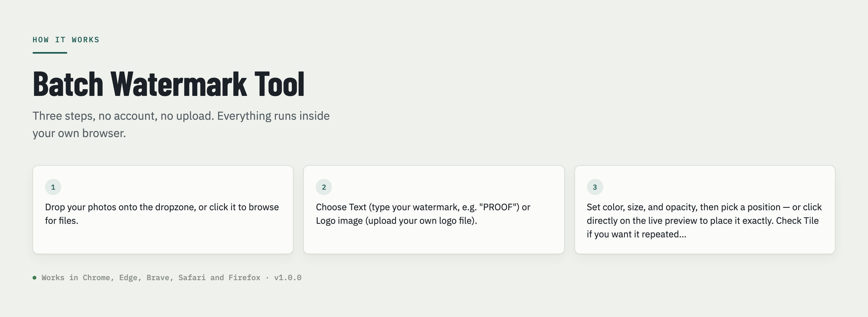This screenshot has height=317, width=868.
Task: Click the v1.0.0 version label
Action: click(x=288, y=278)
